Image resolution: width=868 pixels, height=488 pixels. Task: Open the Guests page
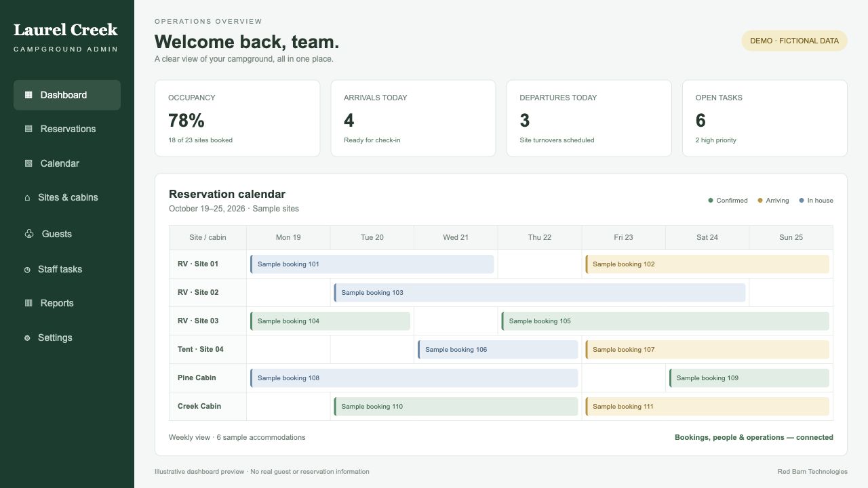[67, 234]
